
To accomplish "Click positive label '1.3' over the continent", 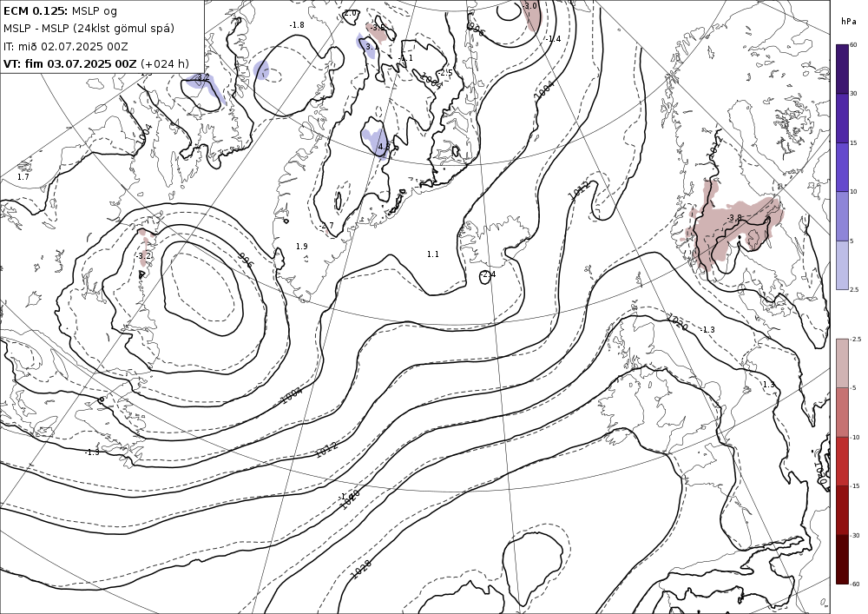I will coord(769,385).
